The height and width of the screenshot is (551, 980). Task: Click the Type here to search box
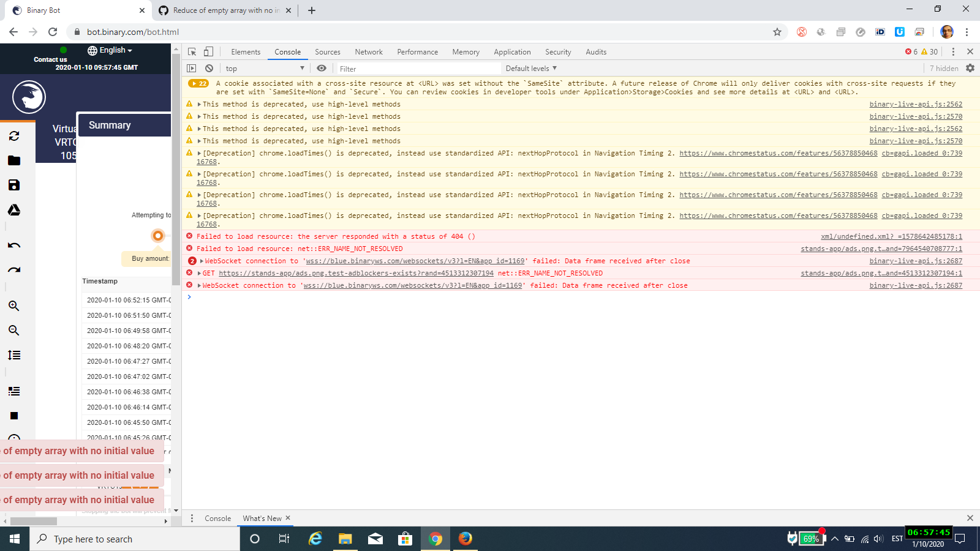click(x=135, y=539)
